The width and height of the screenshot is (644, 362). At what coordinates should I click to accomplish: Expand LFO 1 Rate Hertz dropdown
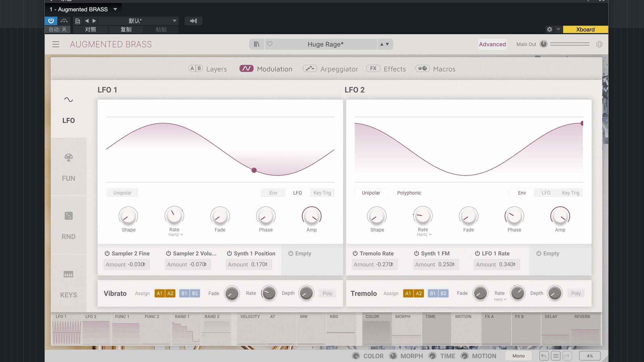coord(176,235)
